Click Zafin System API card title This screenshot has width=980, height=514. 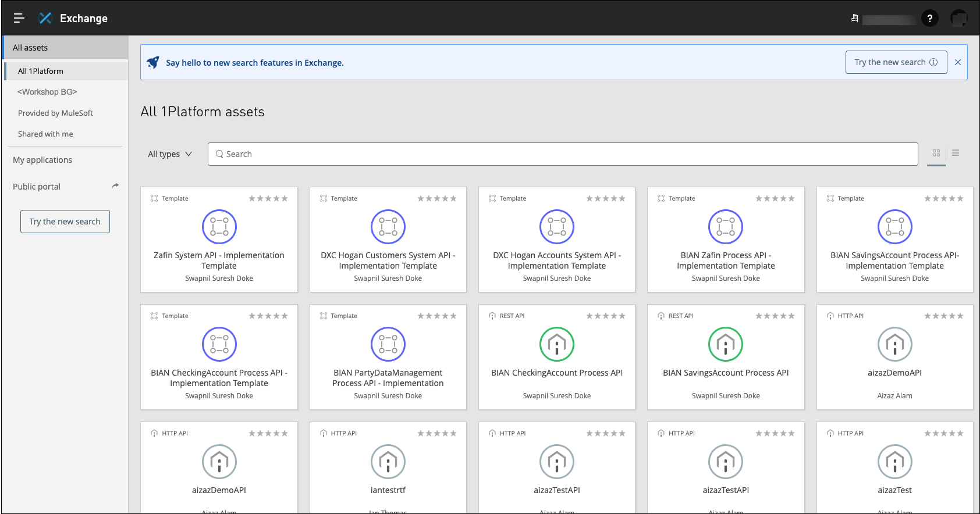(x=219, y=260)
